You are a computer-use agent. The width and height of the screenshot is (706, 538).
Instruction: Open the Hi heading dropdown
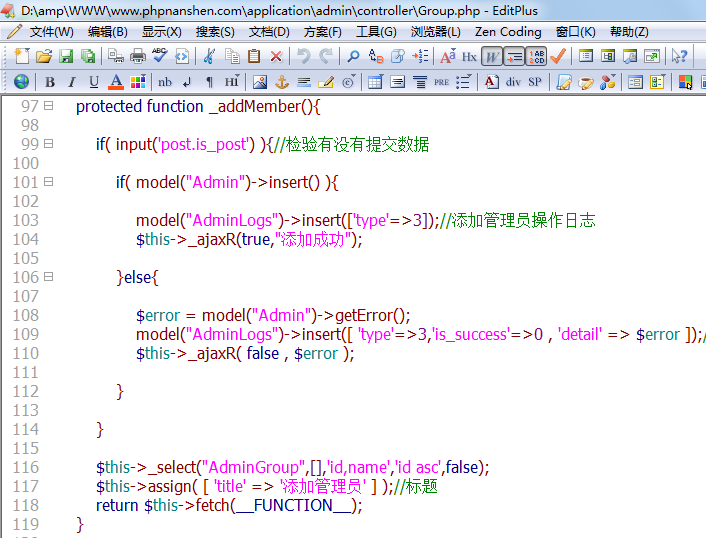pos(232,82)
